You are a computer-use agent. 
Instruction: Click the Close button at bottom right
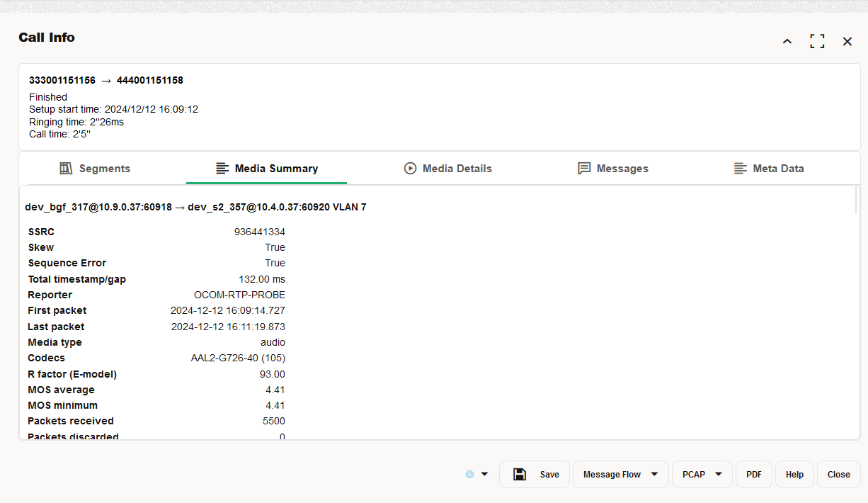click(x=838, y=474)
